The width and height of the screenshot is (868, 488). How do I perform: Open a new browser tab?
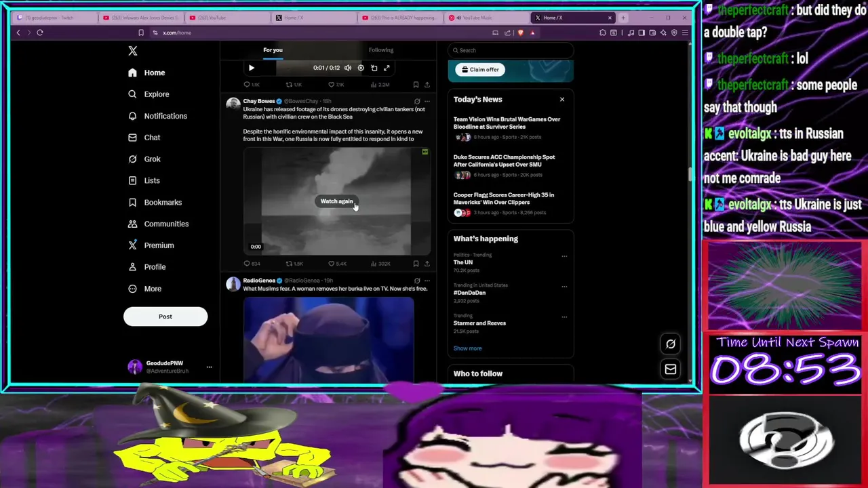[623, 18]
